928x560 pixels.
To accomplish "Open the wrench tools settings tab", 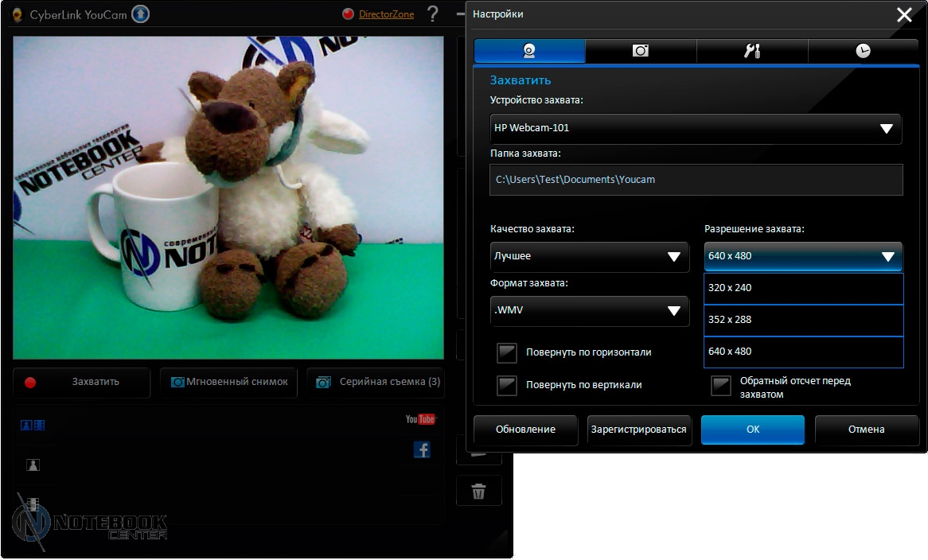I will pyautogui.click(x=752, y=51).
